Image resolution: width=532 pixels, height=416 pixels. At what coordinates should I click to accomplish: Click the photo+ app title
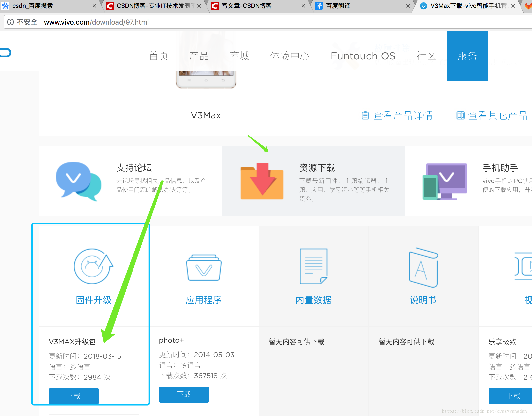click(171, 340)
